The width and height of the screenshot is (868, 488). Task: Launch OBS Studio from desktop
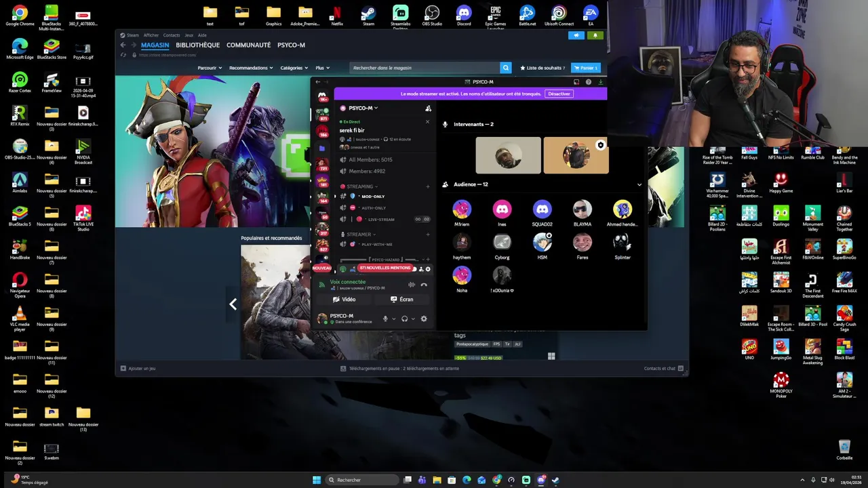pos(432,15)
